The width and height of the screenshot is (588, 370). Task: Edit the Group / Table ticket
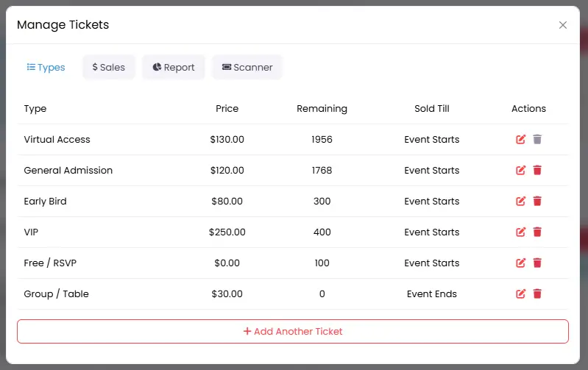click(521, 293)
